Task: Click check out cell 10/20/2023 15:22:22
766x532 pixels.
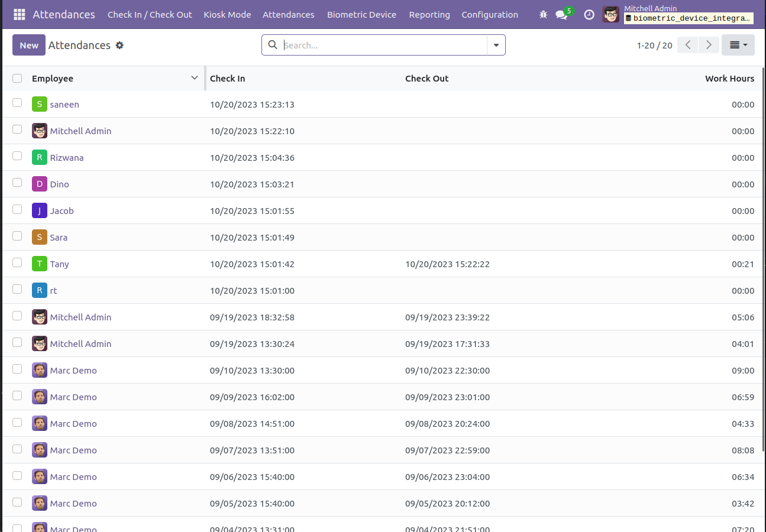Action: 447,264
